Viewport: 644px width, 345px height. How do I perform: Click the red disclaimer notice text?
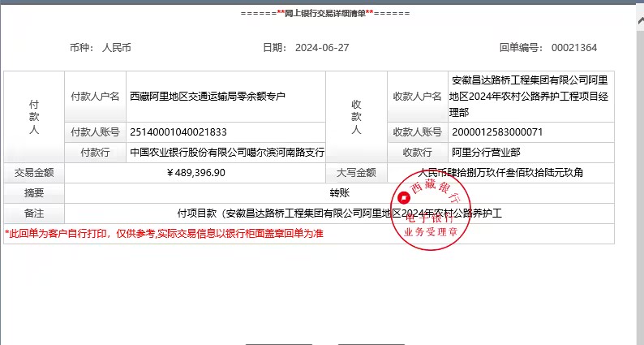pyautogui.click(x=164, y=234)
